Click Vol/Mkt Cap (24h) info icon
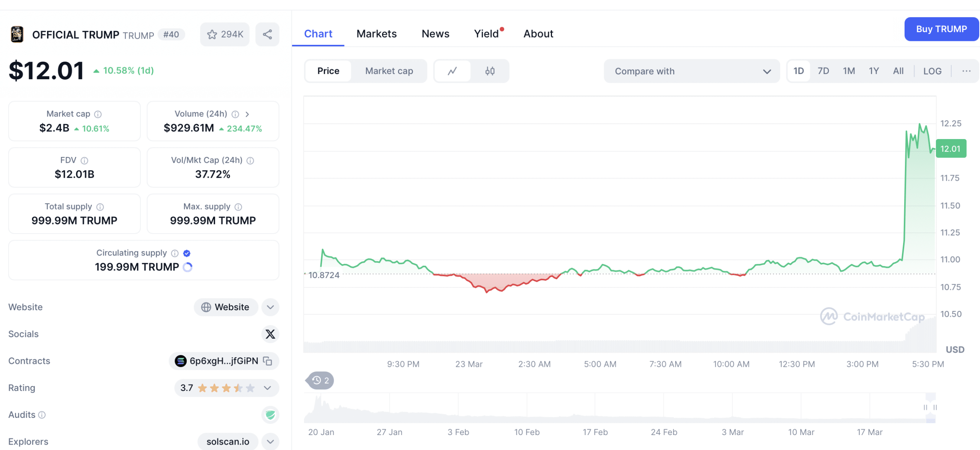 point(250,160)
